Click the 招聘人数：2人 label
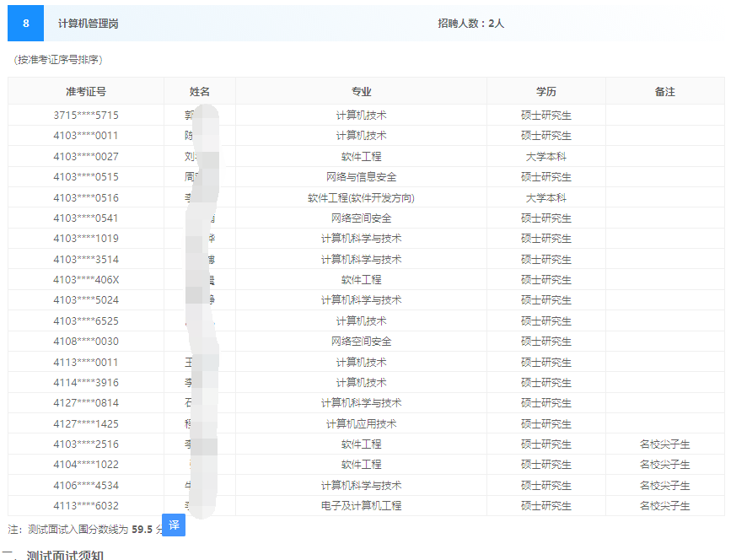This screenshot has width=747, height=560. [x=470, y=24]
